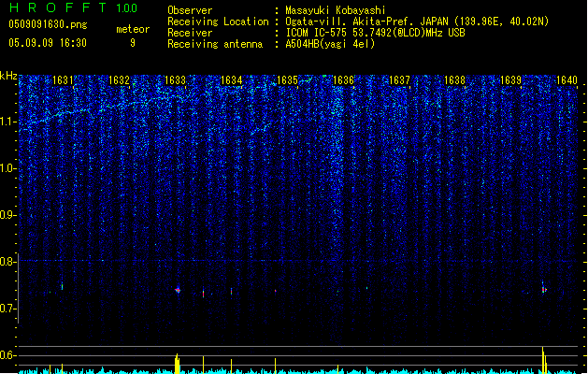Click the 1633 time marker
Screen dimensions: 588x374
click(x=175, y=80)
